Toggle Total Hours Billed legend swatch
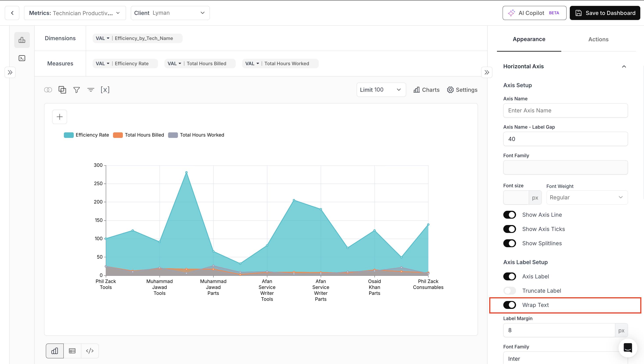Screen dimensions: 644x364 [118, 135]
